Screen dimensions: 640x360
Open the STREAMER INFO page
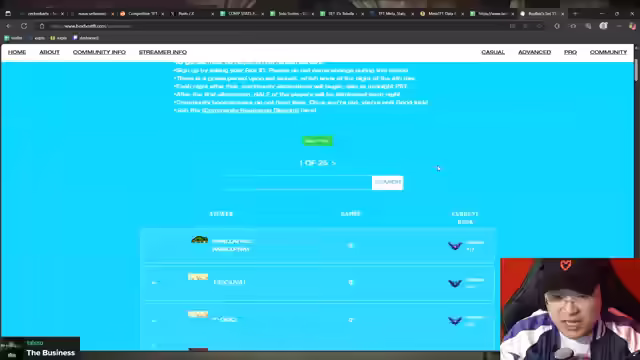(163, 52)
